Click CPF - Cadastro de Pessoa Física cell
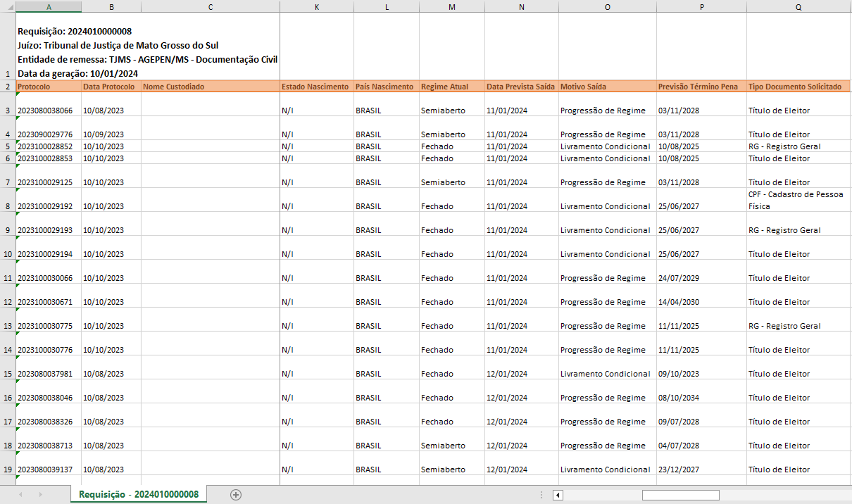 click(798, 200)
